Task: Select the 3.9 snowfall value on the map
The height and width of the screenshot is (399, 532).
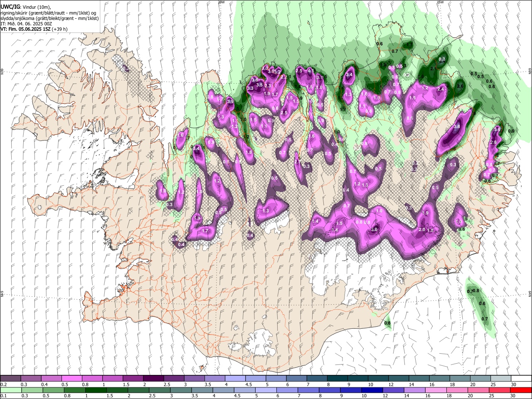Action: tap(230, 101)
